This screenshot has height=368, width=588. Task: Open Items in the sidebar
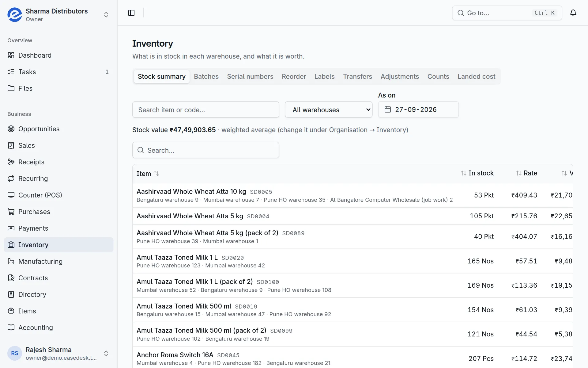58,311
